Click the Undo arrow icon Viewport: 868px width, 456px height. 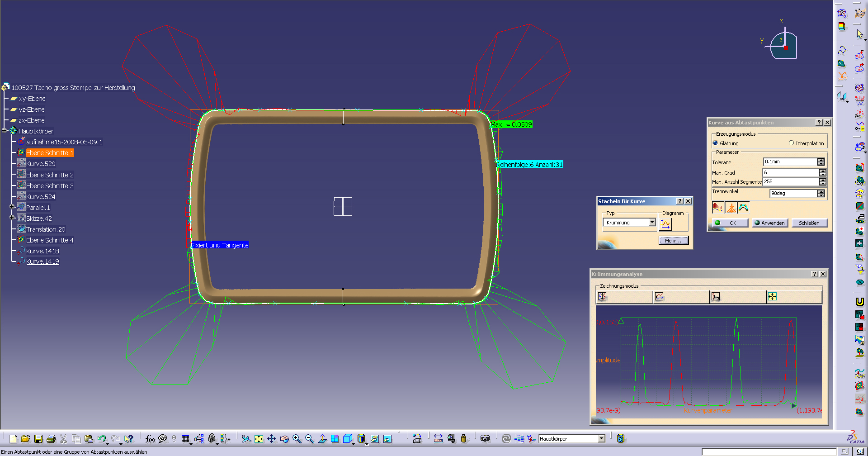pyautogui.click(x=101, y=439)
